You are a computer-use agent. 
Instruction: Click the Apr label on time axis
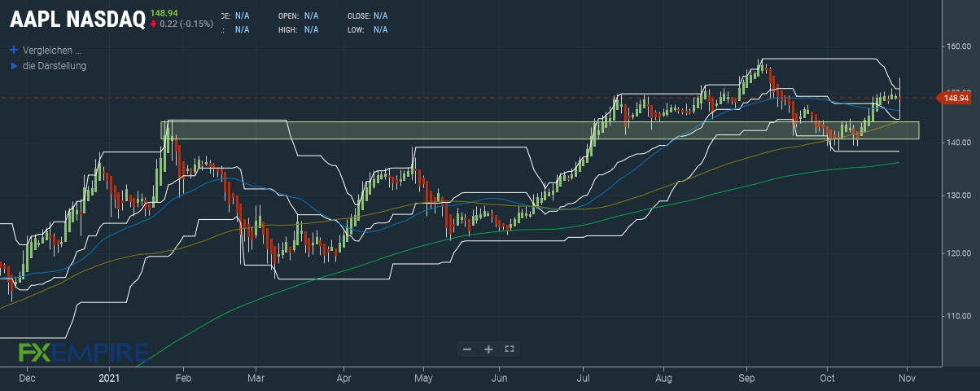(x=344, y=378)
